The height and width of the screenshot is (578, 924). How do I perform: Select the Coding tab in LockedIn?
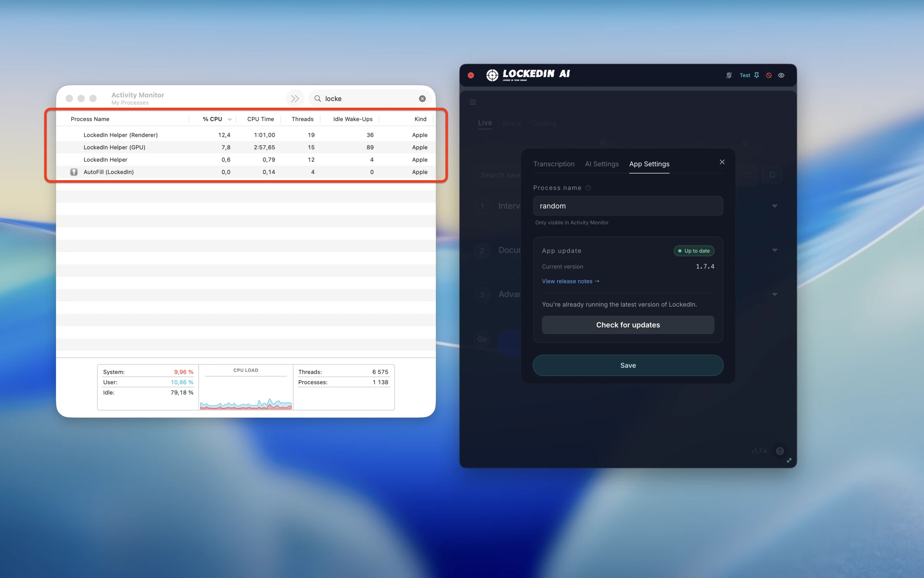pyautogui.click(x=544, y=124)
